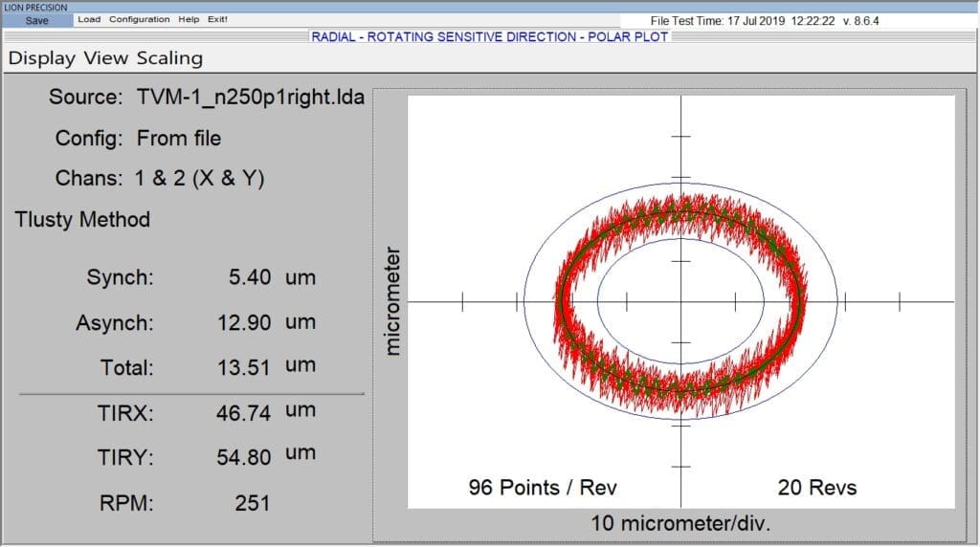This screenshot has width=980, height=547.
Task: Click the RPM reading 251
Action: pos(252,503)
